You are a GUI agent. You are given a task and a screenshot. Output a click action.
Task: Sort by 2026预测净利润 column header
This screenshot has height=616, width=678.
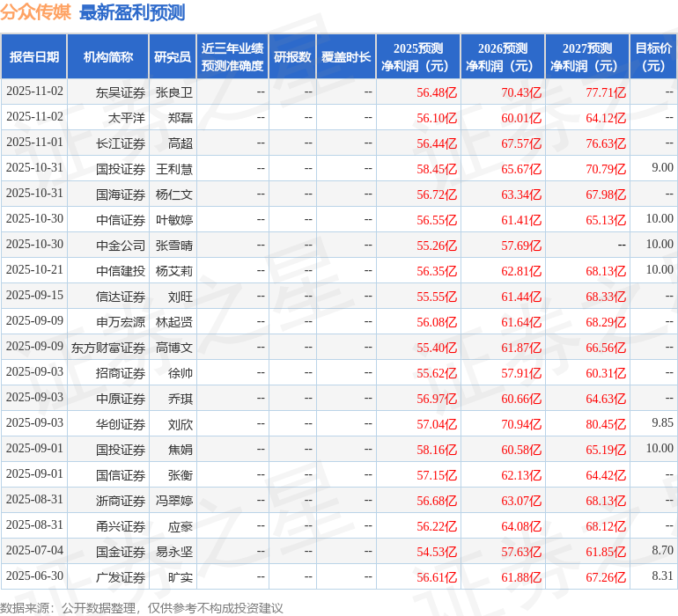point(503,57)
